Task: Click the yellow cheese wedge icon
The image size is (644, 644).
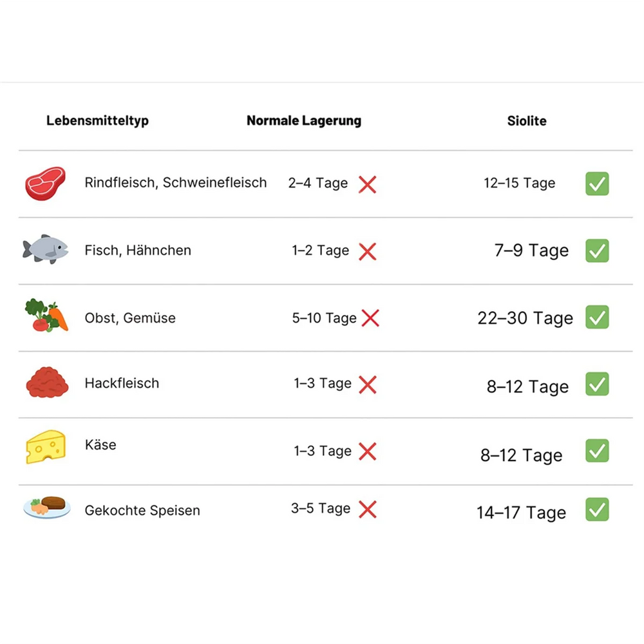Action: [46, 447]
